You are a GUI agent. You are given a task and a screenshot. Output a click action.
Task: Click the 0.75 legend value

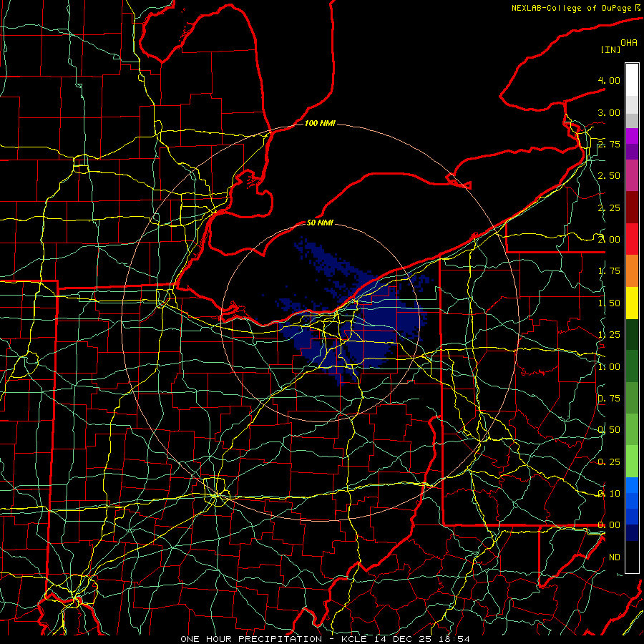(609, 399)
